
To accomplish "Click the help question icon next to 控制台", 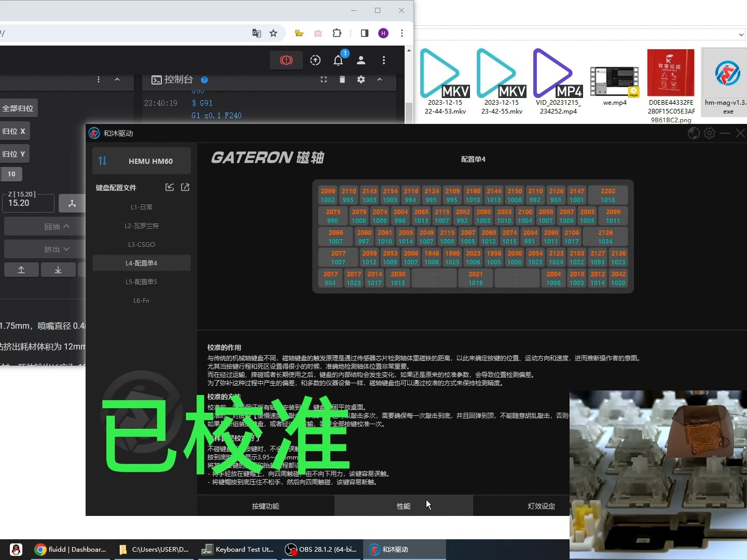I will point(204,80).
